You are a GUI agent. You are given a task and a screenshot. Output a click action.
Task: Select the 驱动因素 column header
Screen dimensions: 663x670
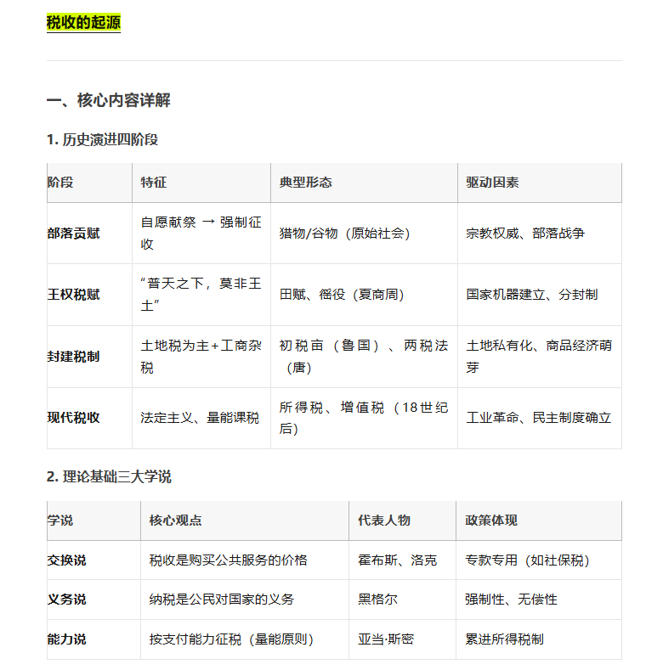[x=492, y=183]
